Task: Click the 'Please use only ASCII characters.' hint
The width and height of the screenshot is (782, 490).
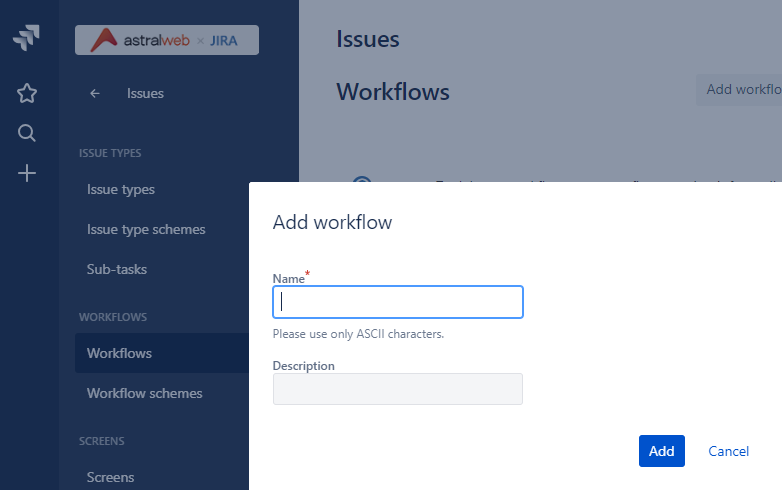Action: (x=358, y=333)
